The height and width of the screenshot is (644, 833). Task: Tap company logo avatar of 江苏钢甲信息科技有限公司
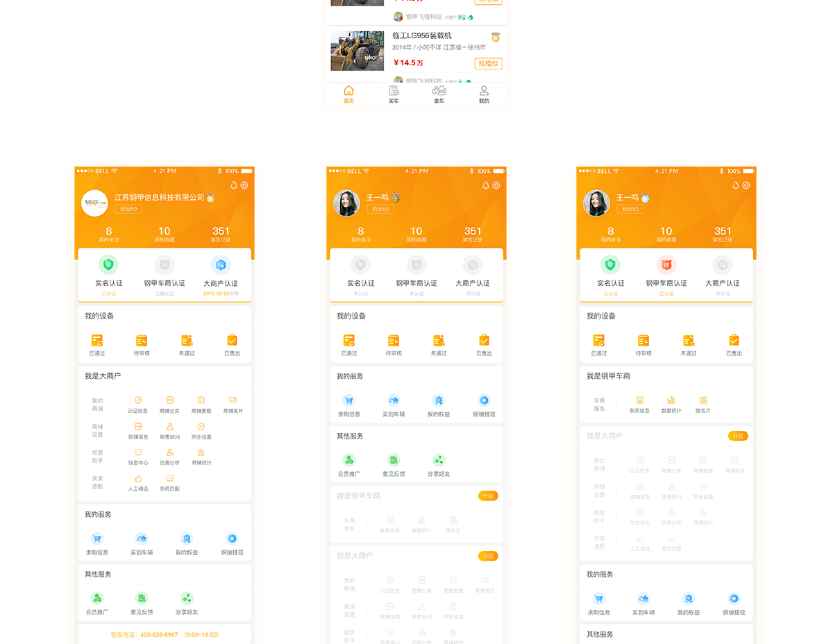tap(94, 203)
